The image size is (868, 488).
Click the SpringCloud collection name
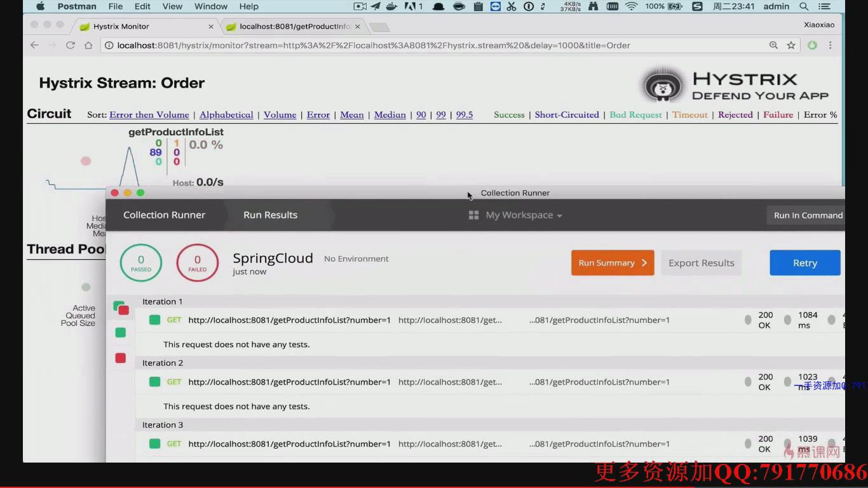pyautogui.click(x=273, y=258)
